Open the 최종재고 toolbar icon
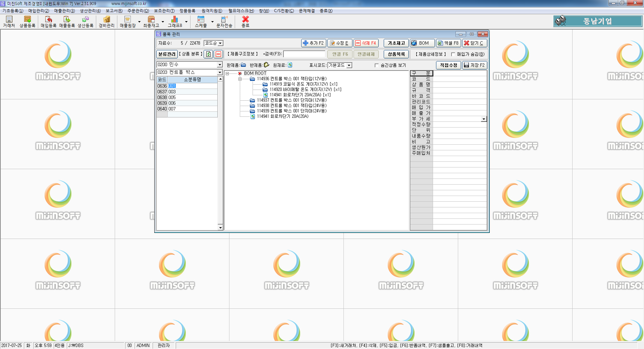Viewport: 644px width, 349px height. pyautogui.click(x=151, y=21)
